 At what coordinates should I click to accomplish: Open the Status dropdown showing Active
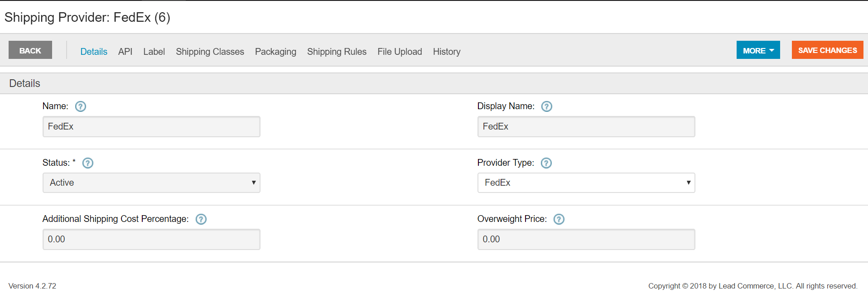point(151,183)
